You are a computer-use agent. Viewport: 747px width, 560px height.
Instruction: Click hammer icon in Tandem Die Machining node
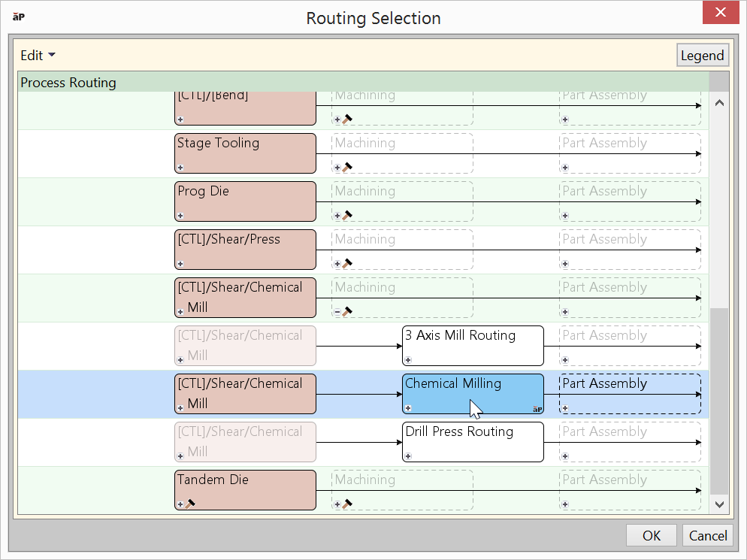click(347, 504)
